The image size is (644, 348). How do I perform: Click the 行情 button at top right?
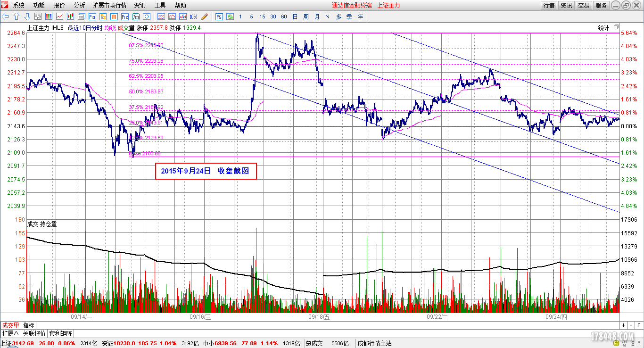(549, 5)
